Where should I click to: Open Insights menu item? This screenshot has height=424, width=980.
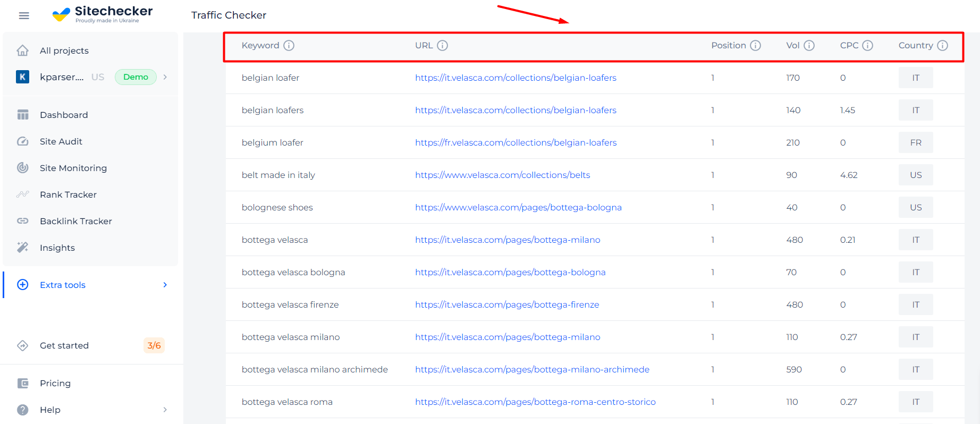(x=57, y=248)
